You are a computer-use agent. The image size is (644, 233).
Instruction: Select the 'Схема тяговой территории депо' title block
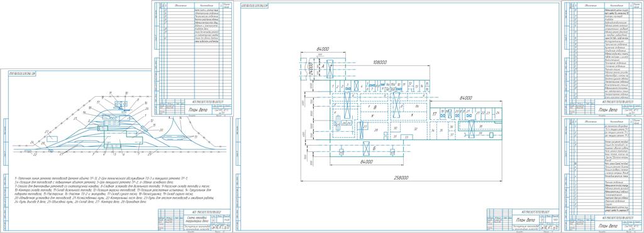pos(194,219)
